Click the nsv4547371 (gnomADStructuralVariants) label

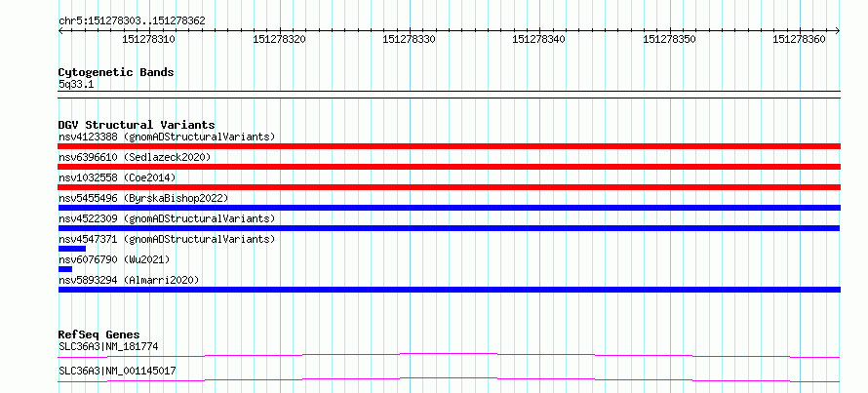click(167, 239)
